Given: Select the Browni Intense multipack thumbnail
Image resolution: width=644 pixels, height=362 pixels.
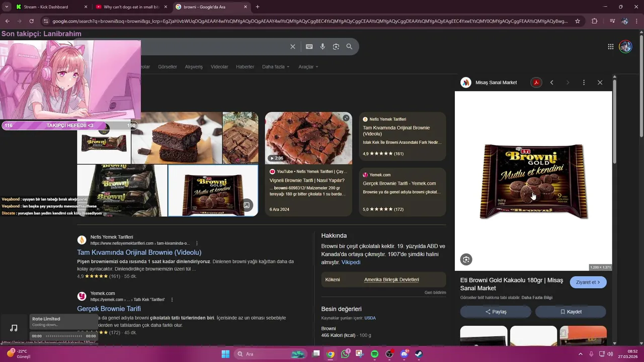Looking at the screenshot, I should point(122,191).
